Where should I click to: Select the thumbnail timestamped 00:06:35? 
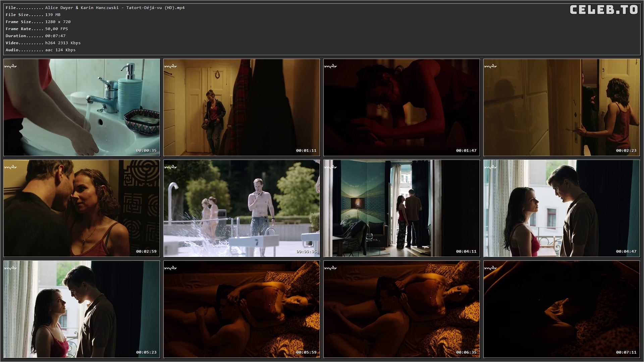coord(401,309)
